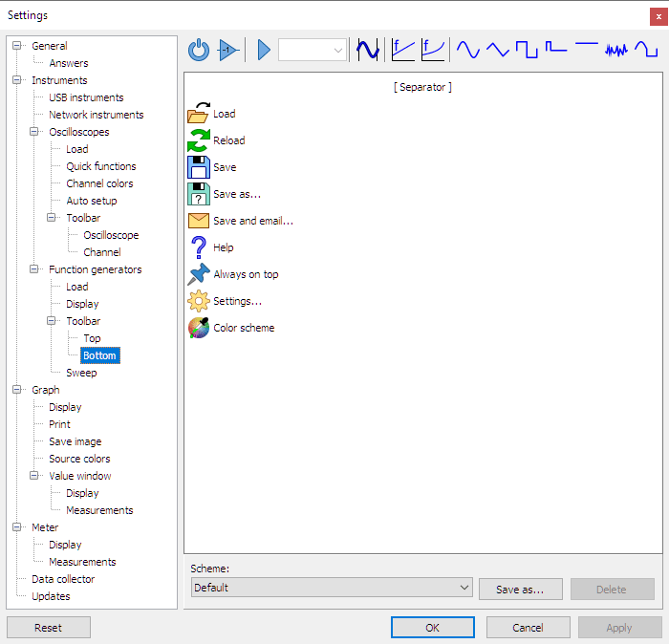Select Updates tree item
Screen dimensions: 669x644
(51, 596)
